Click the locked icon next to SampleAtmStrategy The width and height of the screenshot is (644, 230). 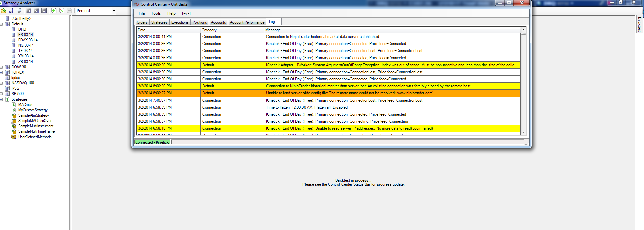click(x=14, y=115)
